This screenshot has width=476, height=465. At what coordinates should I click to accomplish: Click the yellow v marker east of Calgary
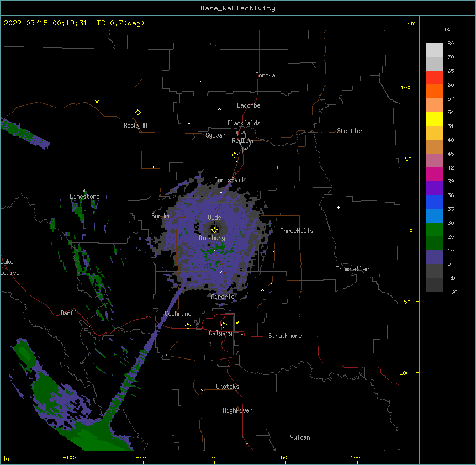[x=237, y=323]
